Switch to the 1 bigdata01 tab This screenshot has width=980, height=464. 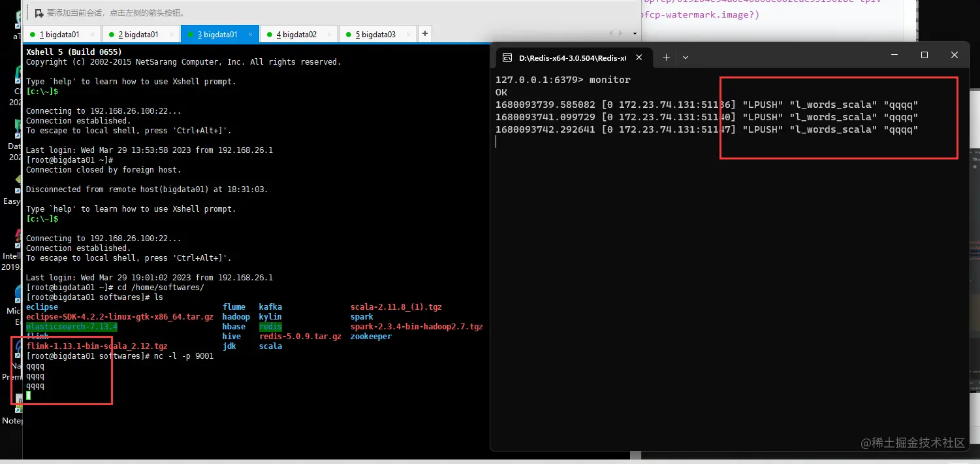61,34
